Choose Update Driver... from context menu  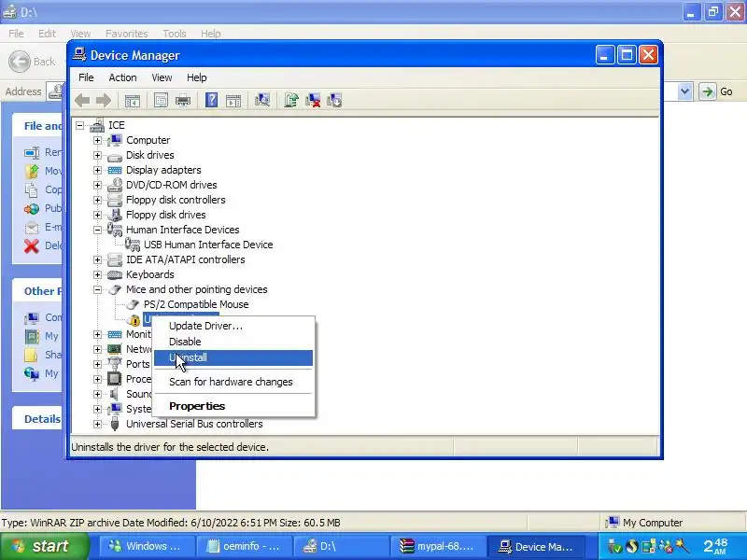(233, 326)
